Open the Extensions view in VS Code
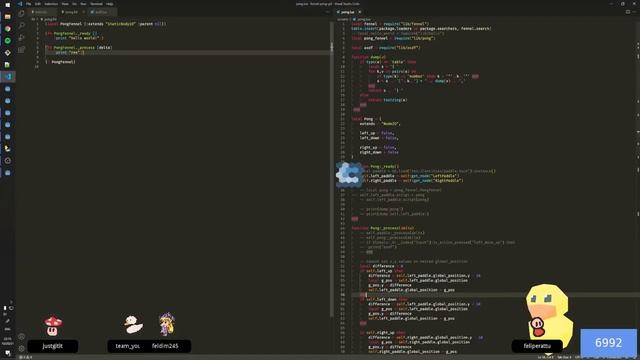 coord(21,49)
